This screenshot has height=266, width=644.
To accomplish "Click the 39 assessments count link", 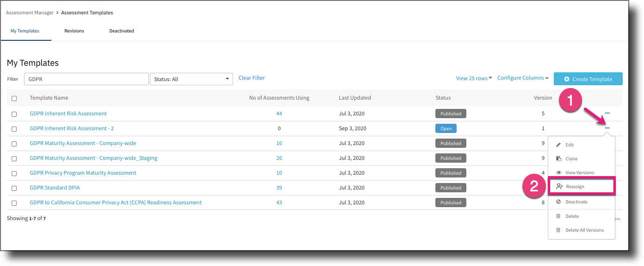I will tap(279, 188).
